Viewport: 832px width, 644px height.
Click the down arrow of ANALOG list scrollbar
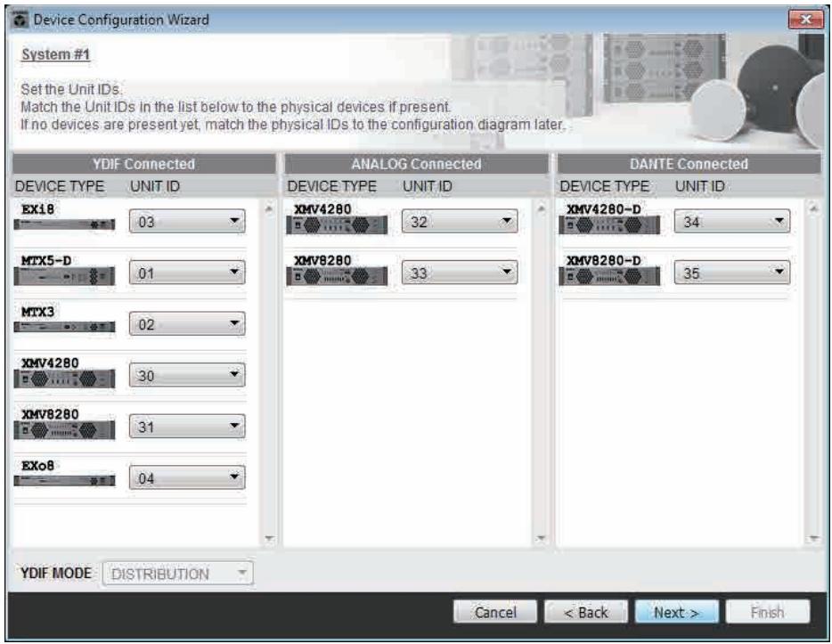click(541, 538)
